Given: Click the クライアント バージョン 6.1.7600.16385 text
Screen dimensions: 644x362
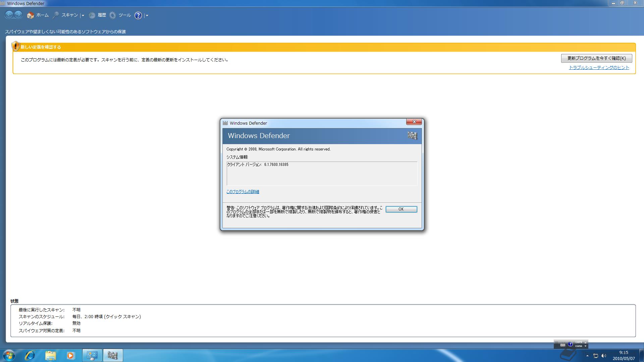Looking at the screenshot, I should pyautogui.click(x=258, y=165).
